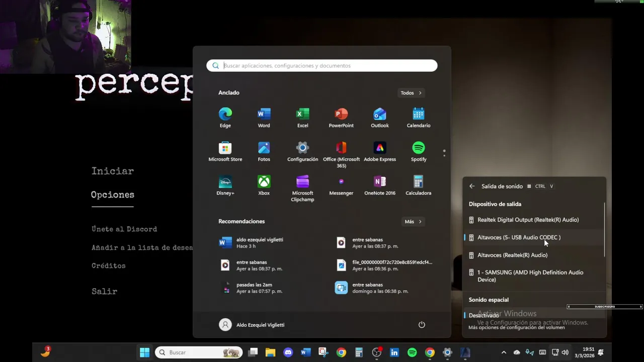The image size is (644, 362).
Task: Select Altavoces (5- USB Audio CODEC) output
Action: 533,237
